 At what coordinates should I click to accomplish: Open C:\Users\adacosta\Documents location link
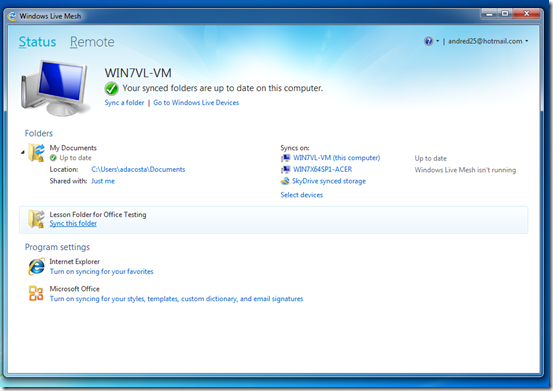coord(138,169)
